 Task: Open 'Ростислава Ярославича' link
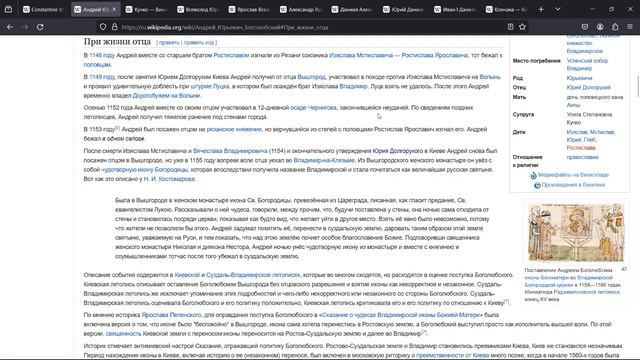tap(435, 55)
